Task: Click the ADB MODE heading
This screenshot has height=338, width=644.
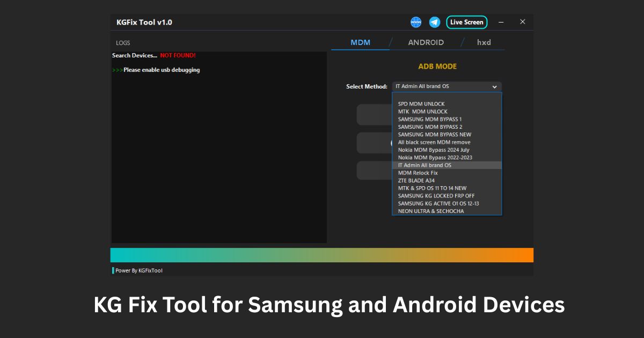Action: [437, 67]
